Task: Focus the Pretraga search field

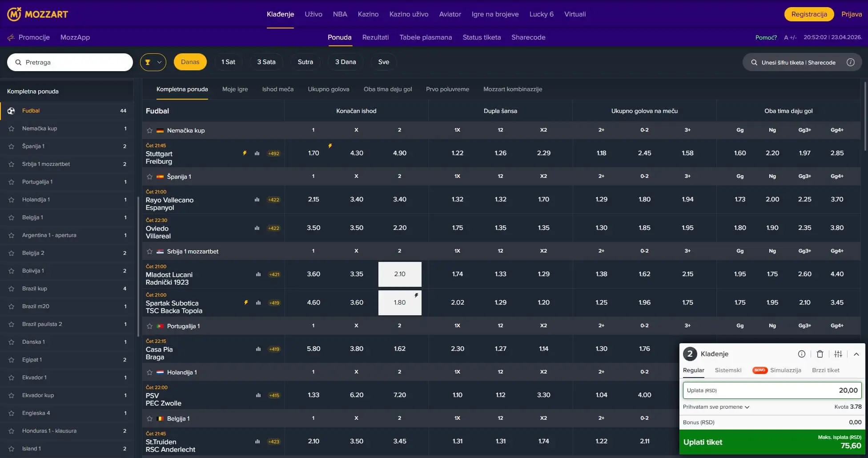Action: point(70,62)
